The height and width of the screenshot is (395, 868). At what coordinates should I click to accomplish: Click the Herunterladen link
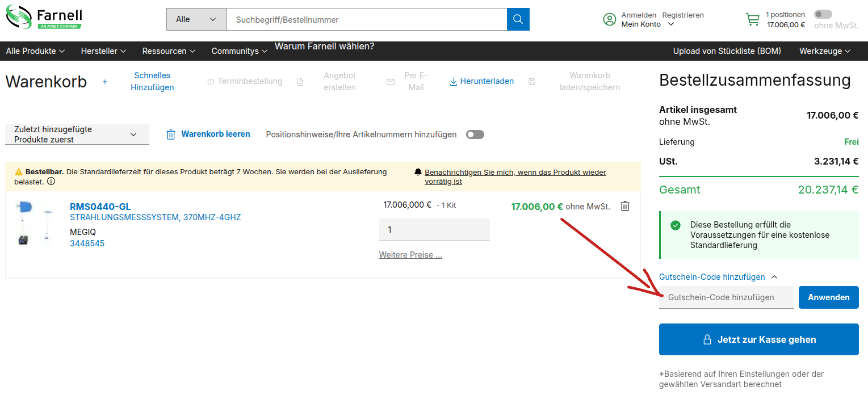487,82
